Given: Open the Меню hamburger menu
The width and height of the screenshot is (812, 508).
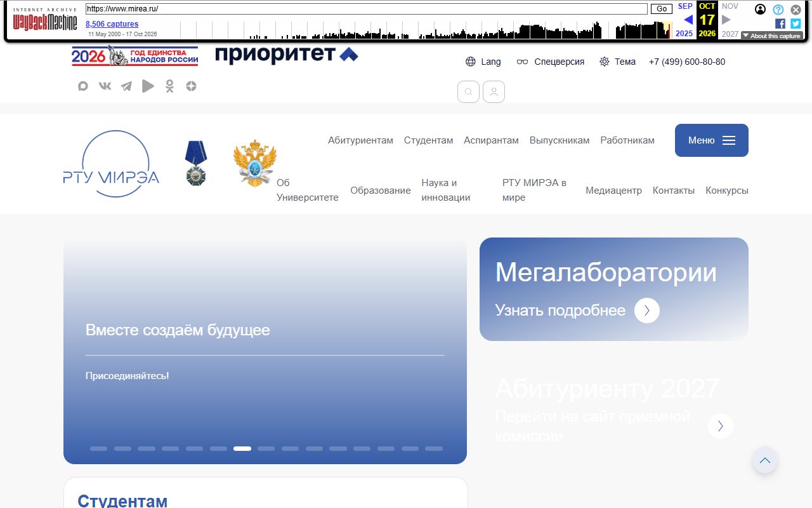Looking at the screenshot, I should [712, 140].
